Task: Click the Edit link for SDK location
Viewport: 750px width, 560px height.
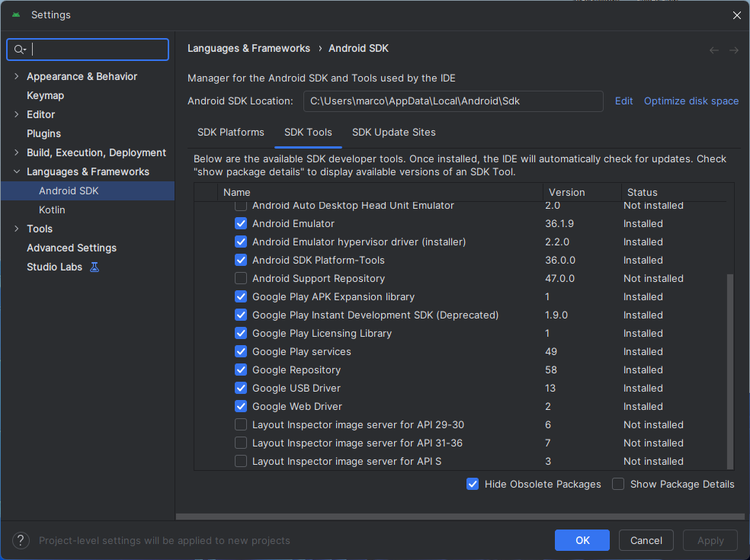Action: pyautogui.click(x=623, y=101)
